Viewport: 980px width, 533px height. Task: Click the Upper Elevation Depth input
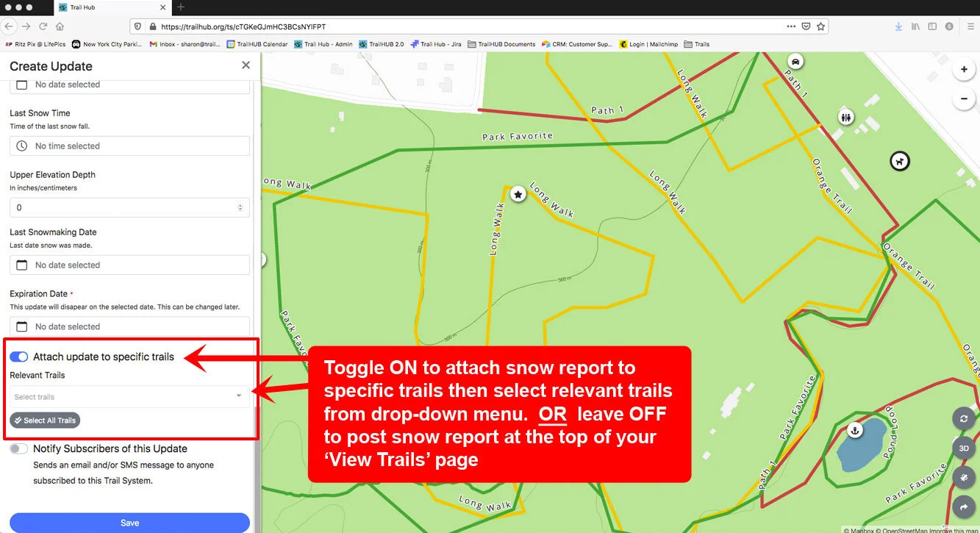pyautogui.click(x=129, y=207)
